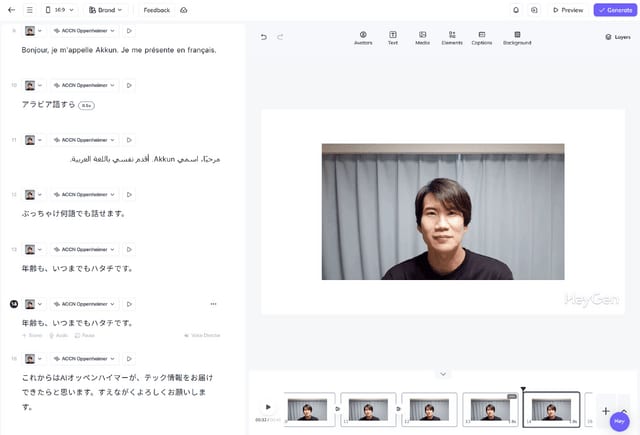Open the Layers panel
640x435 pixels.
[618, 37]
